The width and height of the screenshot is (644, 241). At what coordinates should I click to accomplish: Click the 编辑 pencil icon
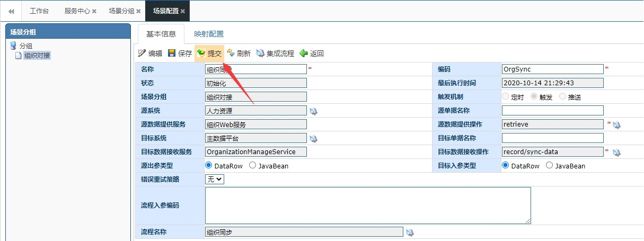[142, 53]
